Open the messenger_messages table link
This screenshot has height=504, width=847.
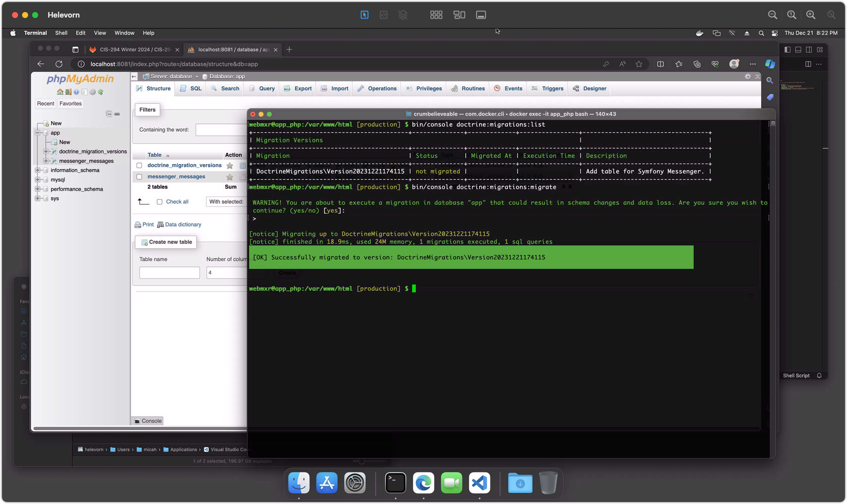tap(176, 177)
